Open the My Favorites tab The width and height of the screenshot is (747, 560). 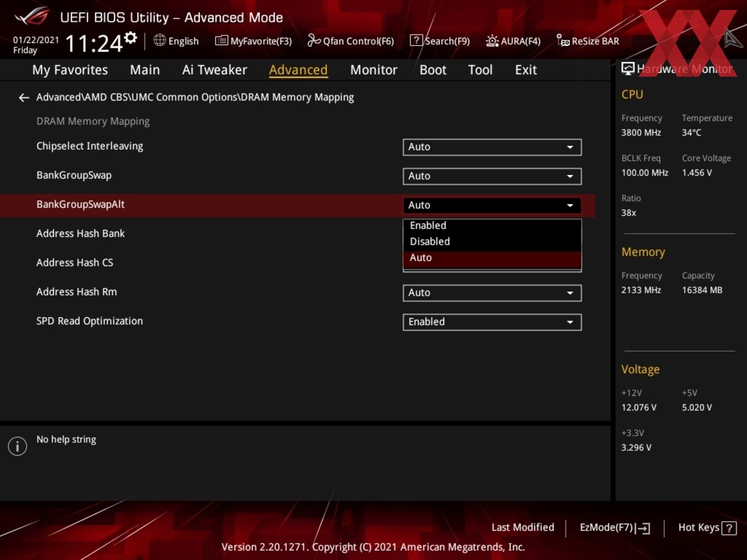[x=70, y=70]
